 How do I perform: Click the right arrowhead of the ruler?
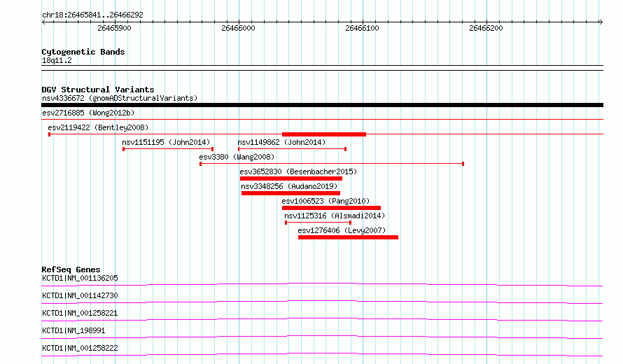[x=601, y=22]
